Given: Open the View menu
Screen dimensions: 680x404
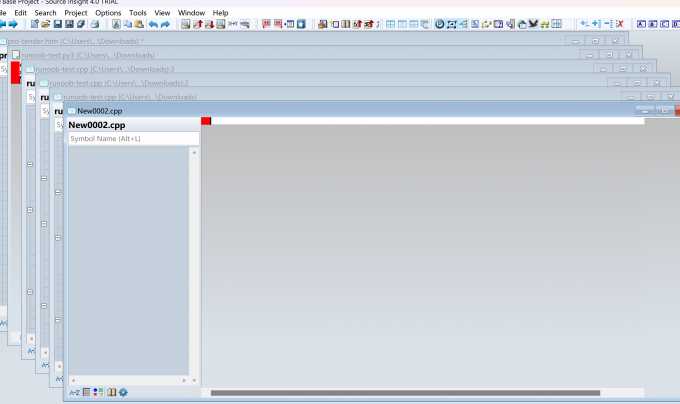Looking at the screenshot, I should pos(162,13).
